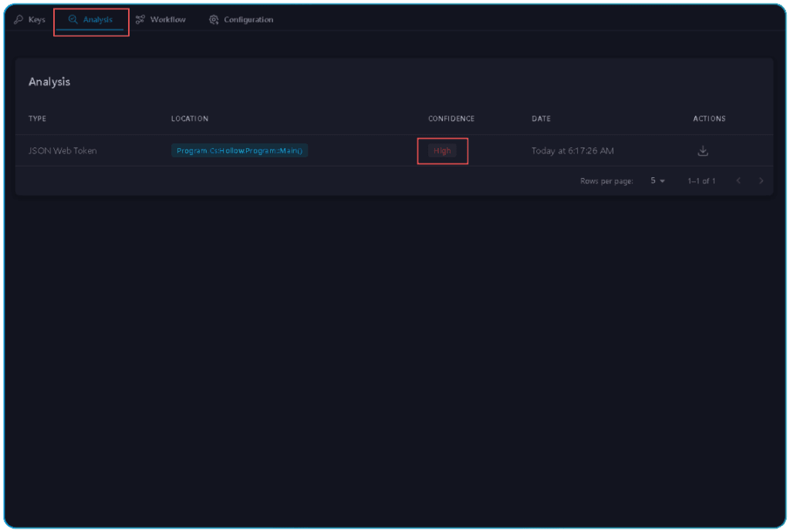Click the ACTIONS column header
The image size is (790, 532).
[710, 119]
